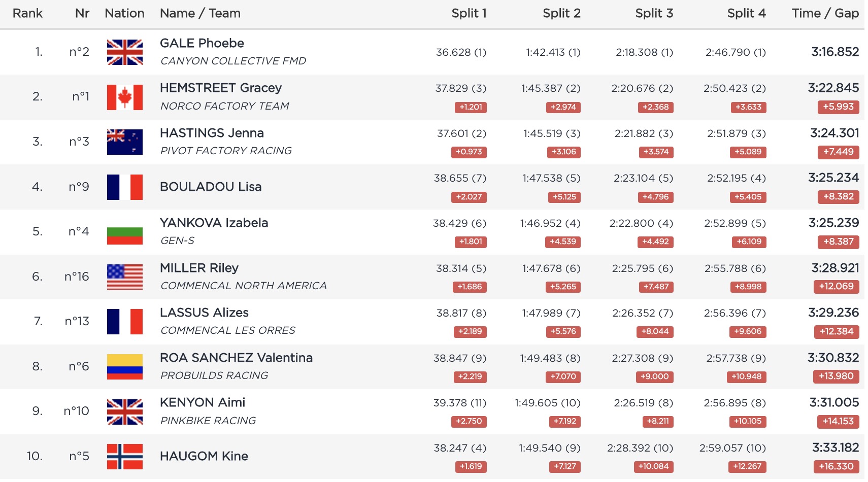
Task: Open team NORCO FACTORY TEAM
Action: tap(224, 106)
